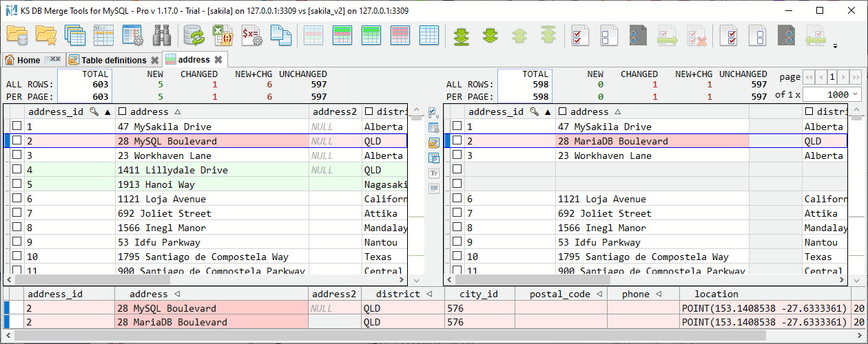Click the SELECT query table icon

point(103,35)
